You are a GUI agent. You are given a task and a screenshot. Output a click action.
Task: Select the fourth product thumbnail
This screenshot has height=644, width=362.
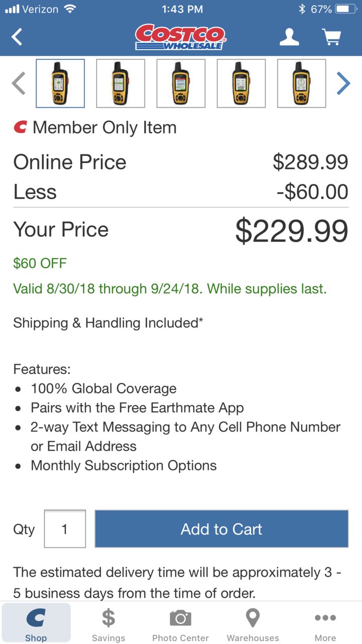[241, 84]
